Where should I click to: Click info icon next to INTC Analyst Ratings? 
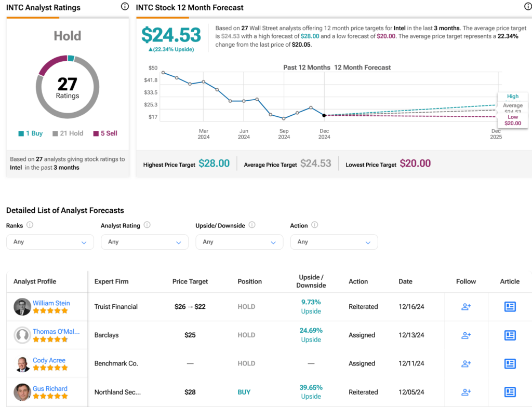tap(125, 7)
